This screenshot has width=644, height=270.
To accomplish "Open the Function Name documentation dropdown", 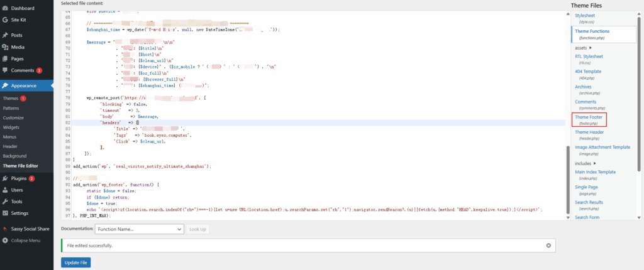I will (x=140, y=229).
